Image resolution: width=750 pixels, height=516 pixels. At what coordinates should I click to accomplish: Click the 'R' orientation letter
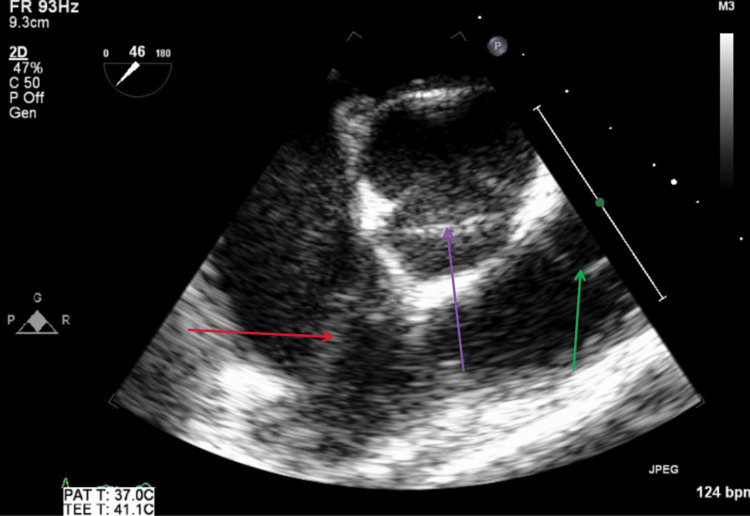click(x=66, y=320)
